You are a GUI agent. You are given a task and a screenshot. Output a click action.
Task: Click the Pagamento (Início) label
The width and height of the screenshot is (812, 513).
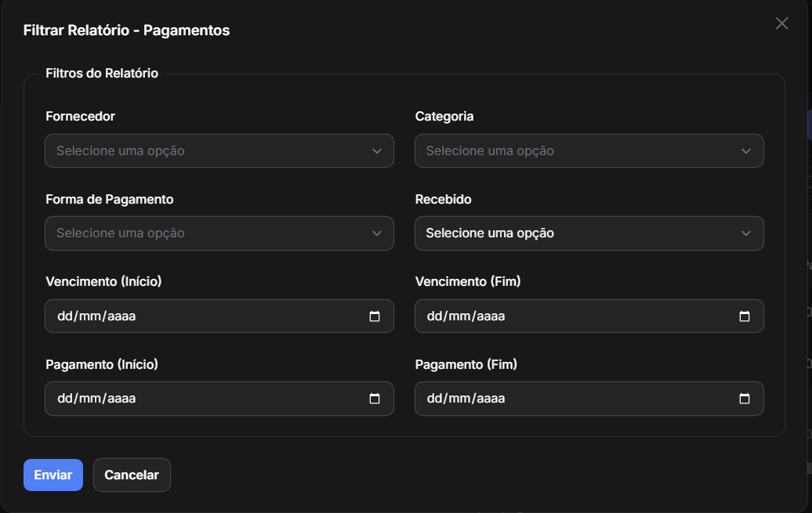102,364
